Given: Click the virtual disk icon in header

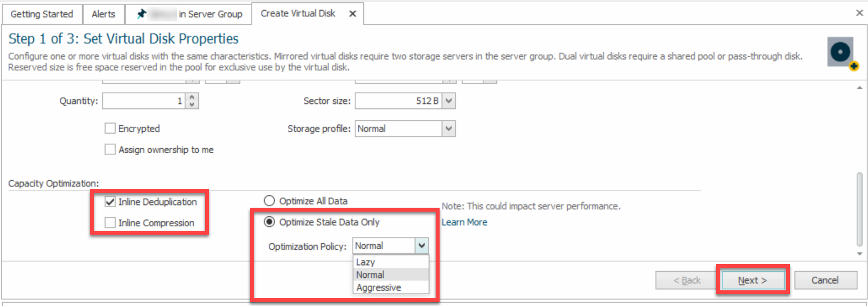Looking at the screenshot, I should pos(840,53).
